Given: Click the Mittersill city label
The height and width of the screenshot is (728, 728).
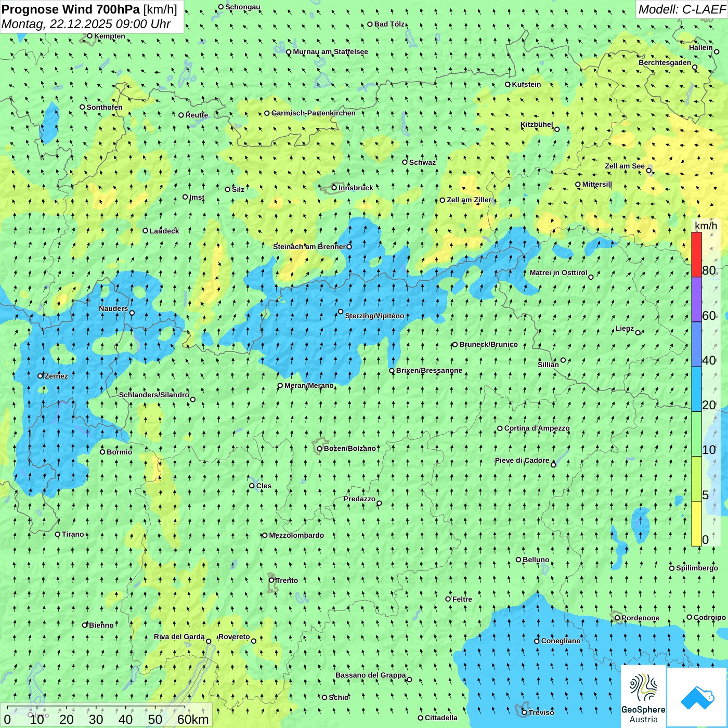Looking at the screenshot, I should (x=597, y=184).
